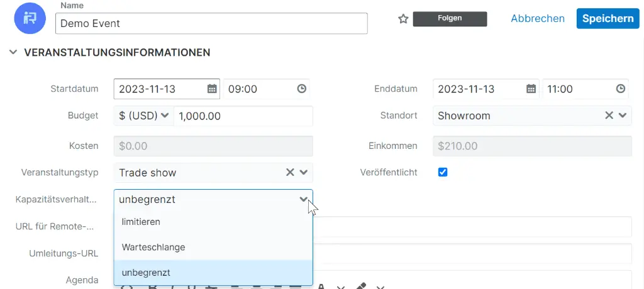Choose the highlighted unbegrenzt list option
The image size is (644, 289).
213,273
